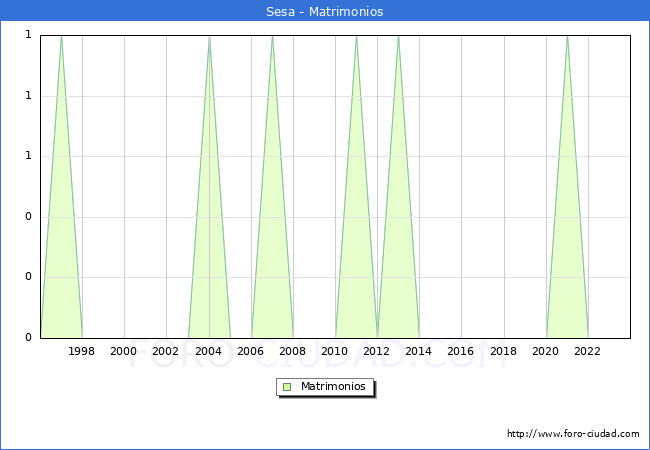This screenshot has height=450, width=650.
Task: Click the 2000 x-axis label
Action: tap(124, 351)
